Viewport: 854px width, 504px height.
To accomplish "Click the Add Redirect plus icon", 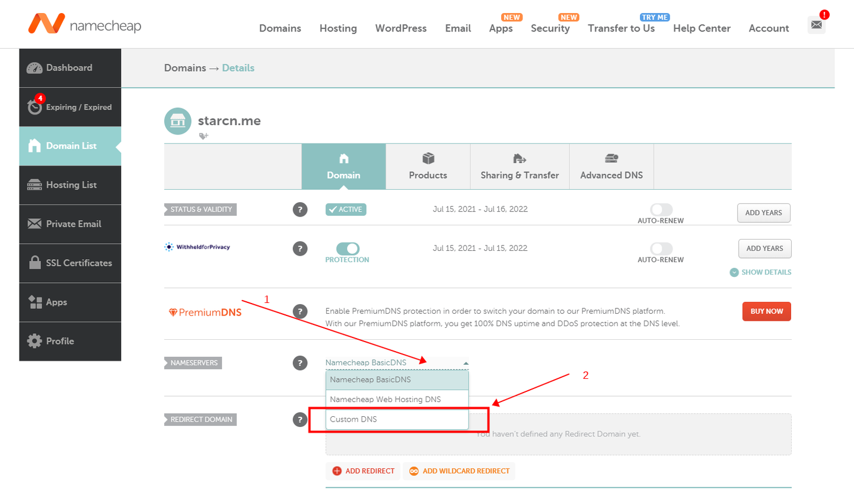I will (x=337, y=471).
